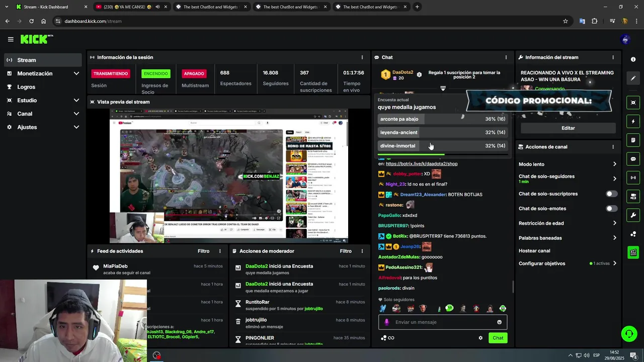Screen dimensions: 644x362
Task: Open Acciones de canal options menu
Action: tap(613, 147)
